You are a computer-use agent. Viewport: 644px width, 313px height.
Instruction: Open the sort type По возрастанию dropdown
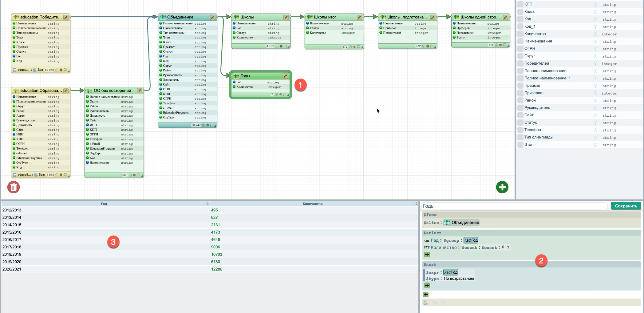[459, 279]
